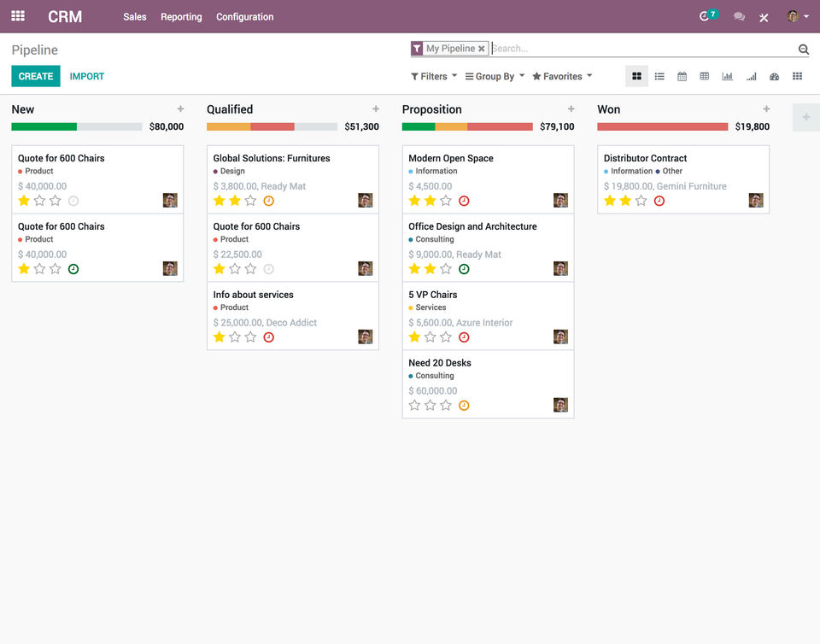The height and width of the screenshot is (644, 820).
Task: Set first priority star on Need 20 Desks
Action: click(415, 405)
